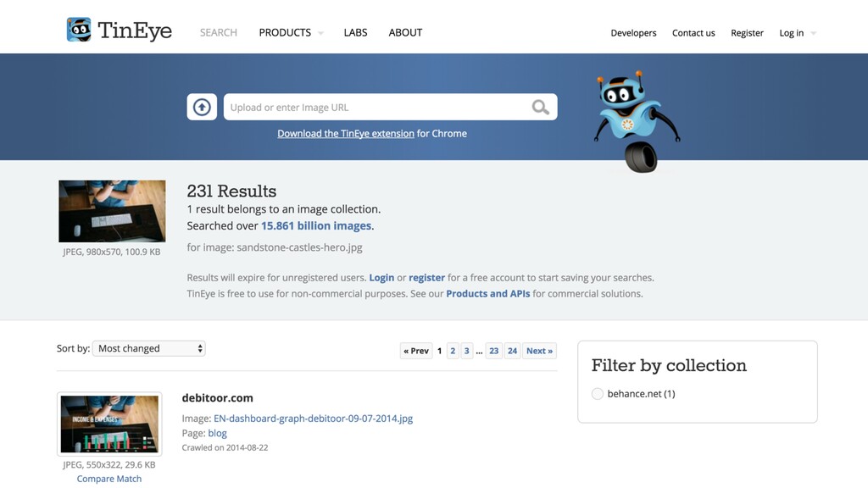Viewport: 868px width, 488px height.
Task: Open the Register link in header
Action: pyautogui.click(x=747, y=33)
